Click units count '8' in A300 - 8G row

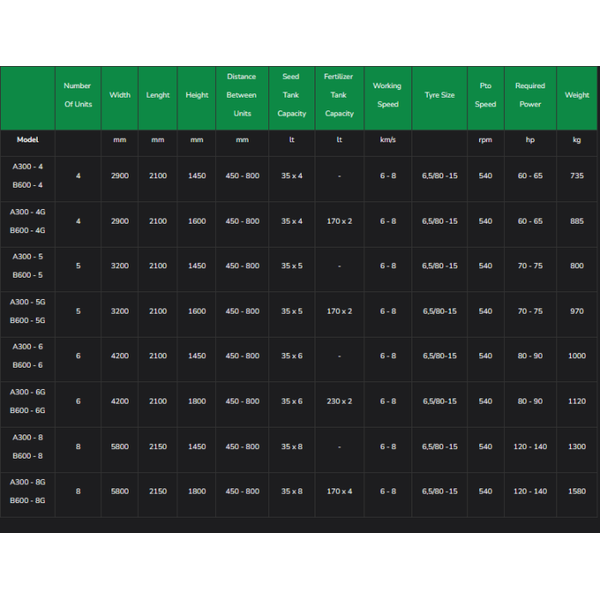click(78, 491)
